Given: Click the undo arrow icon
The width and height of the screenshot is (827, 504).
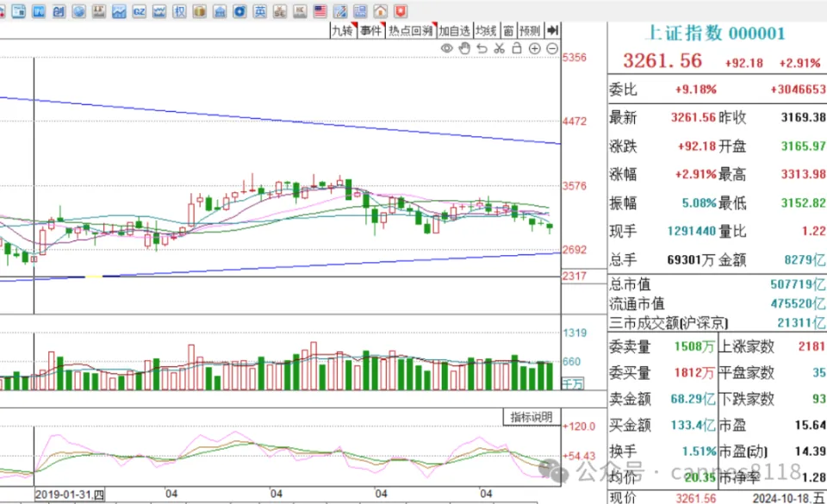Looking at the screenshot, I should click(482, 48).
